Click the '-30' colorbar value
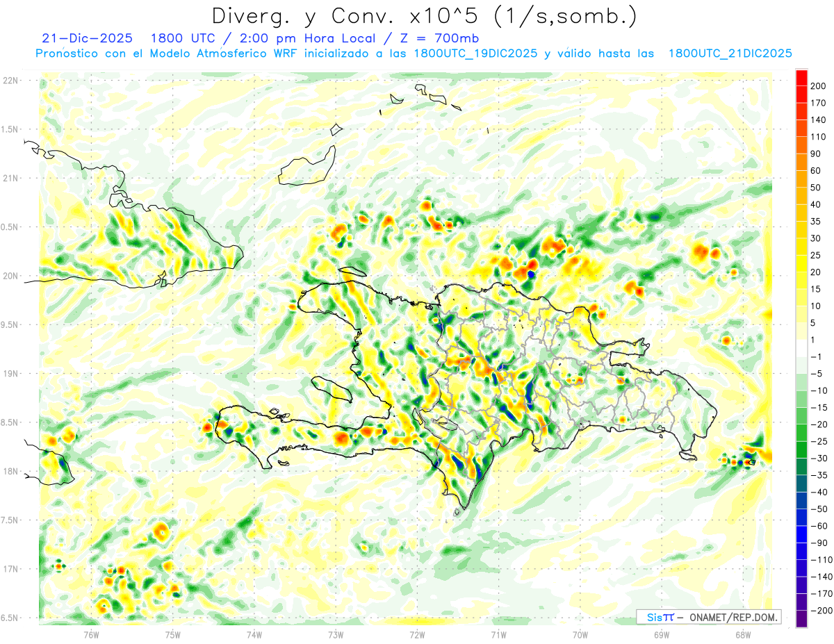Viewport: 834px width, 644px height. (819, 458)
